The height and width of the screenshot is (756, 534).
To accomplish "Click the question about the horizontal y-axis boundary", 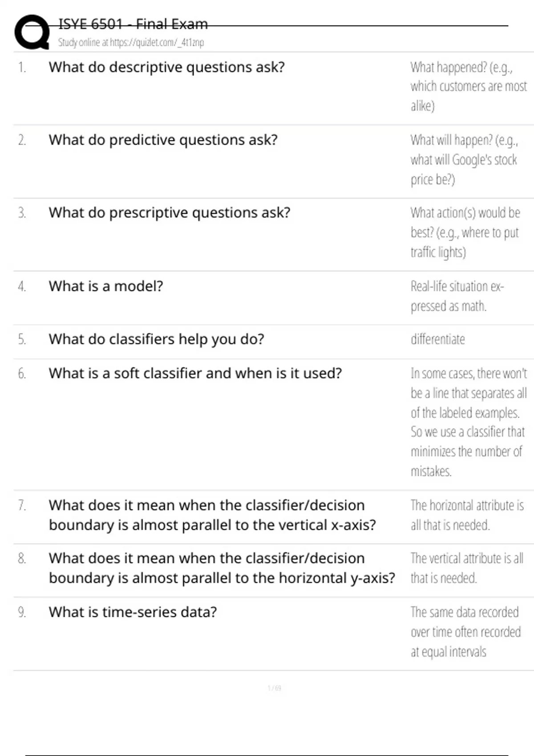I will 222,568.
